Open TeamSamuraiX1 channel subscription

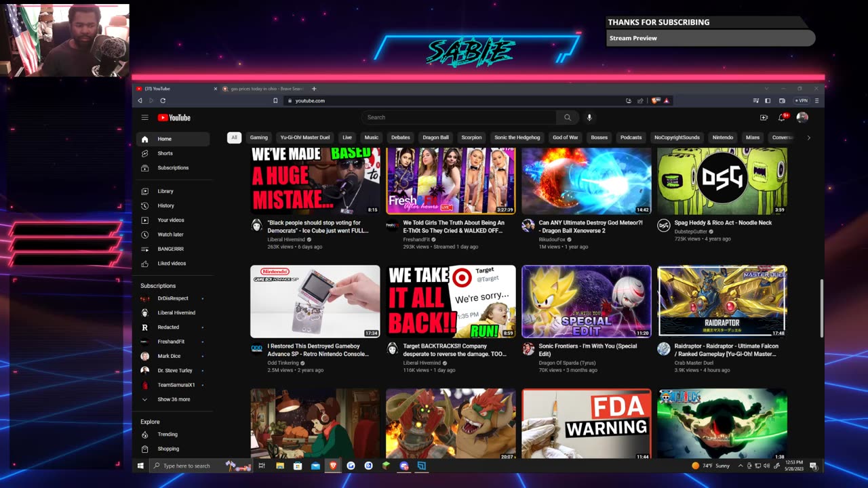click(175, 385)
